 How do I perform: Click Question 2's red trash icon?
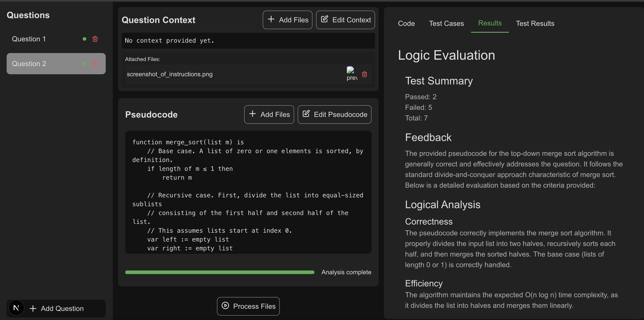point(95,64)
